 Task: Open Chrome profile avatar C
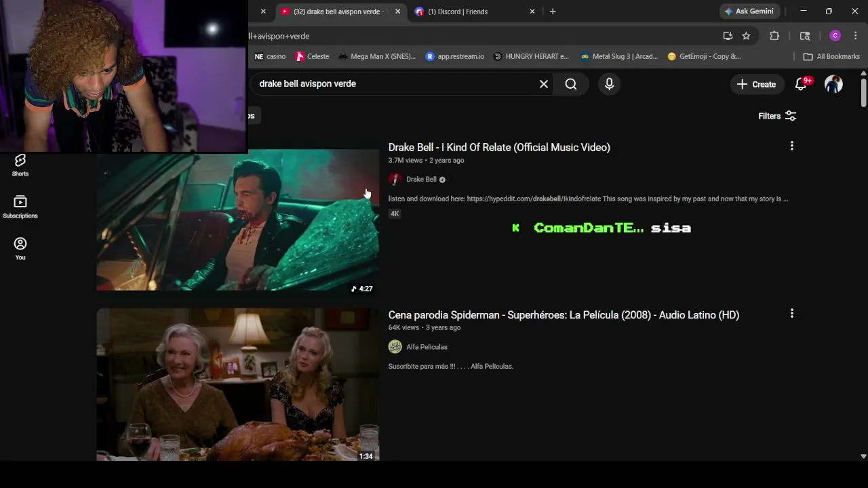835,36
